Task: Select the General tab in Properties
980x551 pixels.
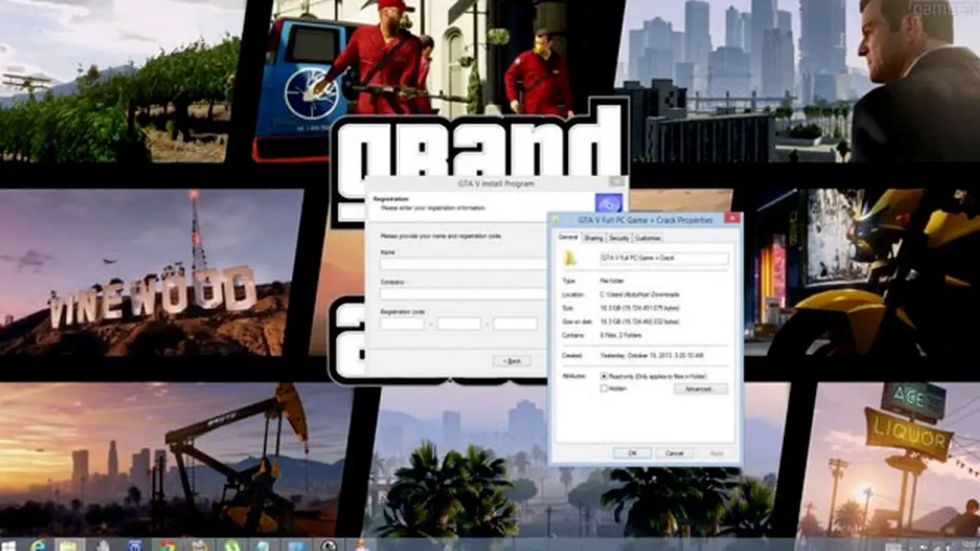Action: click(x=568, y=237)
